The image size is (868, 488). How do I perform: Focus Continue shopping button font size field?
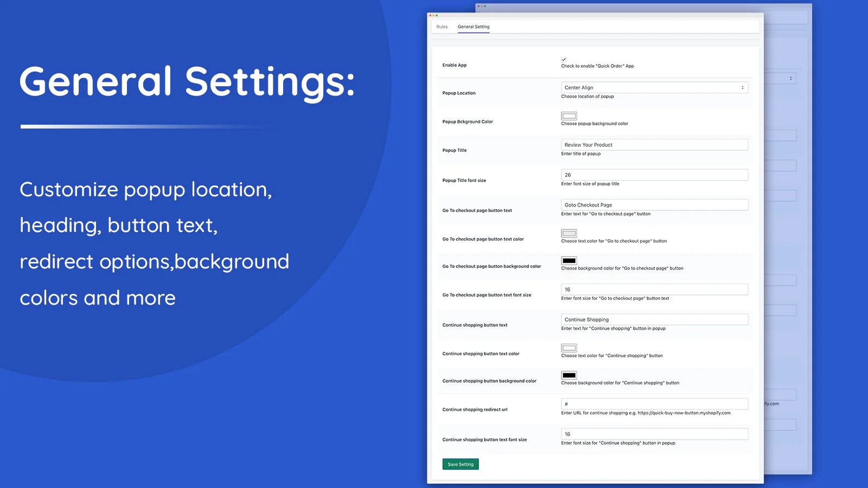pyautogui.click(x=654, y=434)
